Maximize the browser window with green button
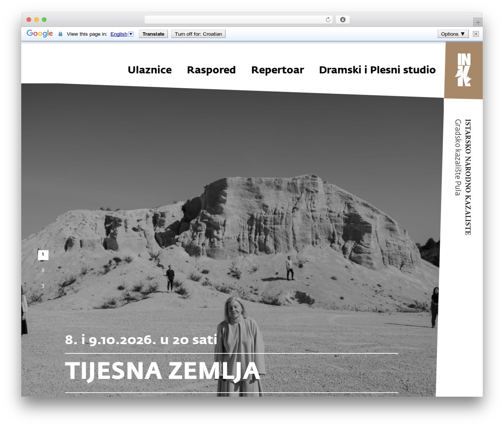Viewport: 504px width, 427px height. point(44,20)
